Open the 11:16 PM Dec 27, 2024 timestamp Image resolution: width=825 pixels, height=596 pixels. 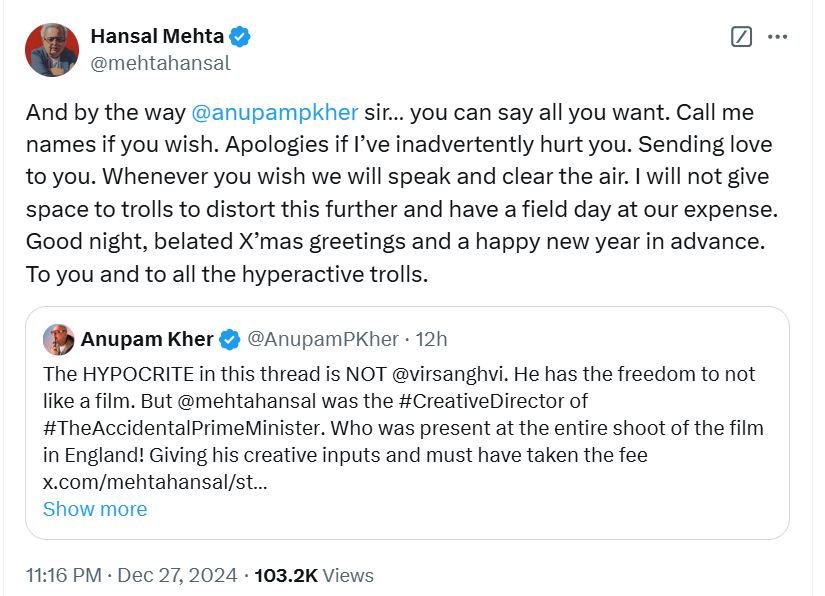132,575
